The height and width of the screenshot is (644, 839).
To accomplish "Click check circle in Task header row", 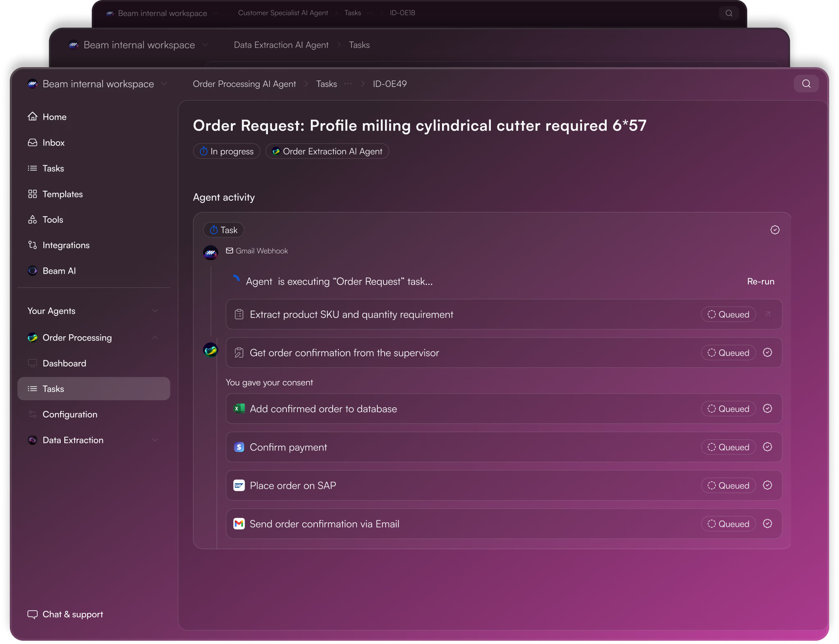I will click(775, 230).
